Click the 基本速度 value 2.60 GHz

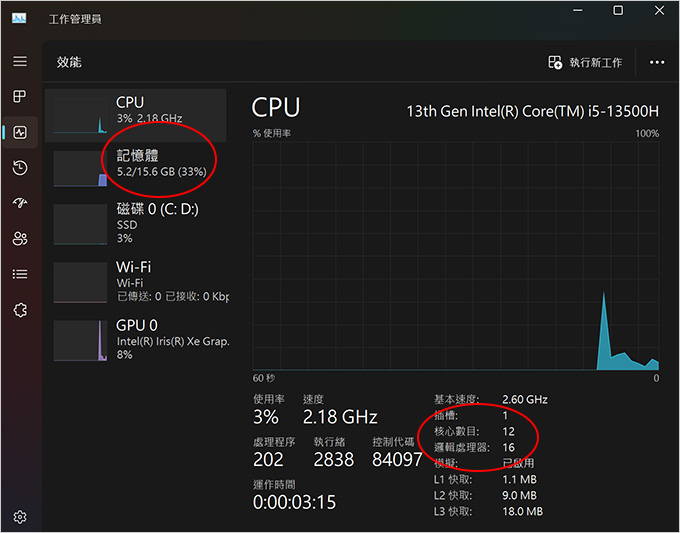click(525, 399)
